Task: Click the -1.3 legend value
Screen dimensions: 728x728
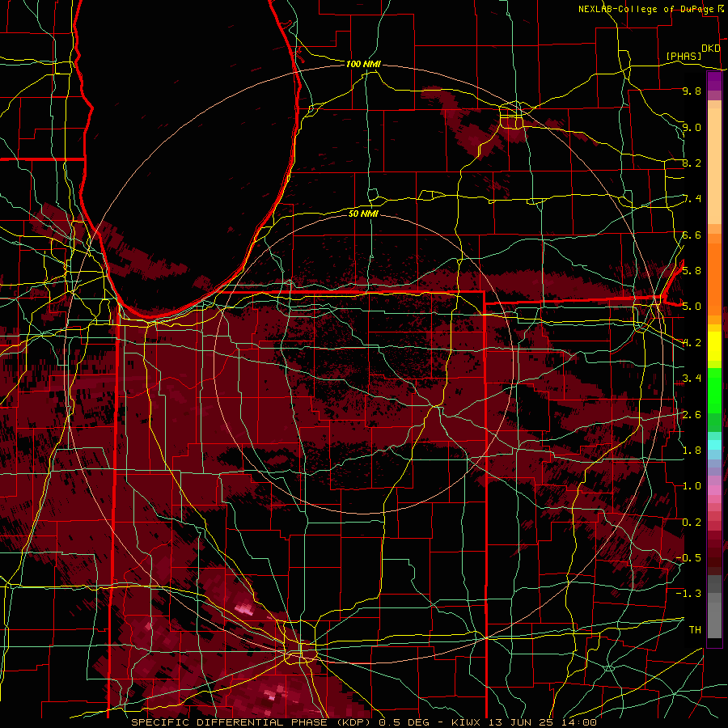Action: coord(688,594)
